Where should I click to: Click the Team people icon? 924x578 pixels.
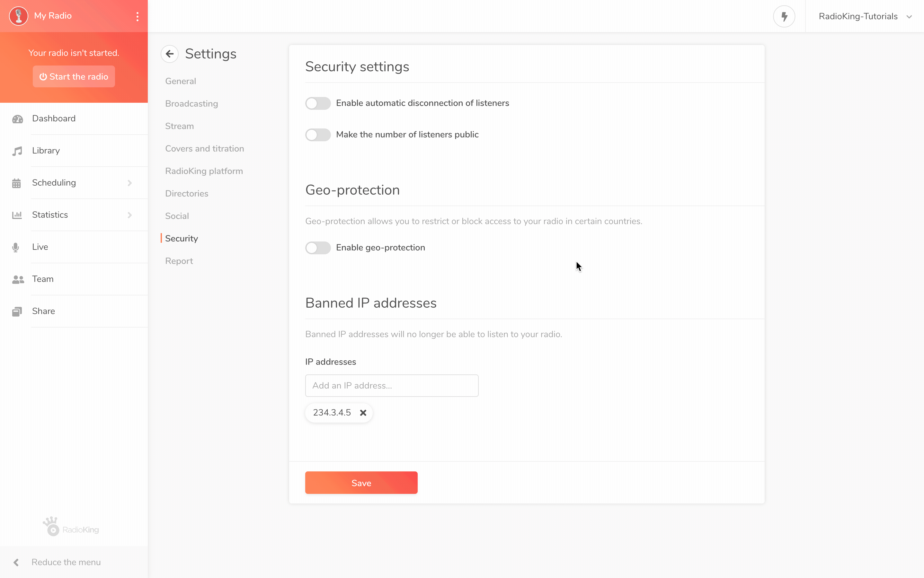(x=18, y=279)
